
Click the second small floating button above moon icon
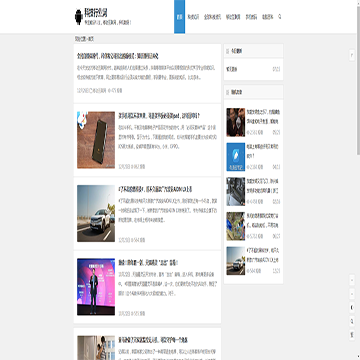[352, 294]
